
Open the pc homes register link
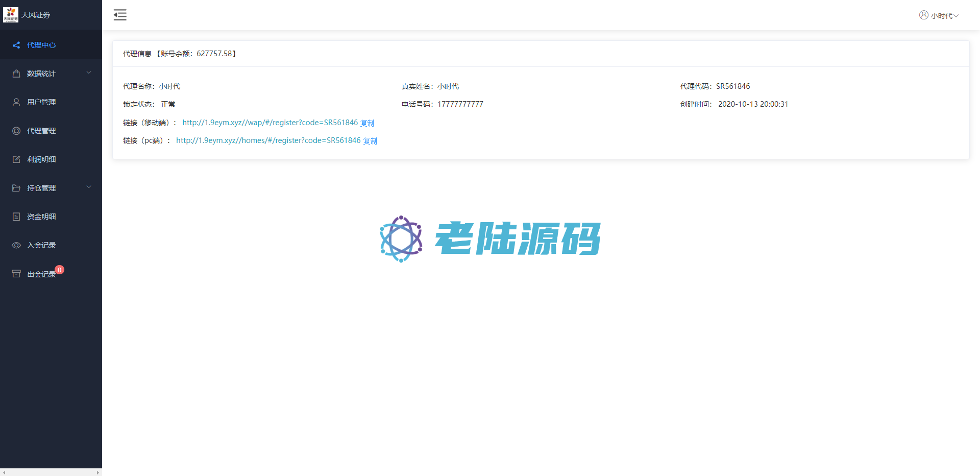tap(268, 140)
